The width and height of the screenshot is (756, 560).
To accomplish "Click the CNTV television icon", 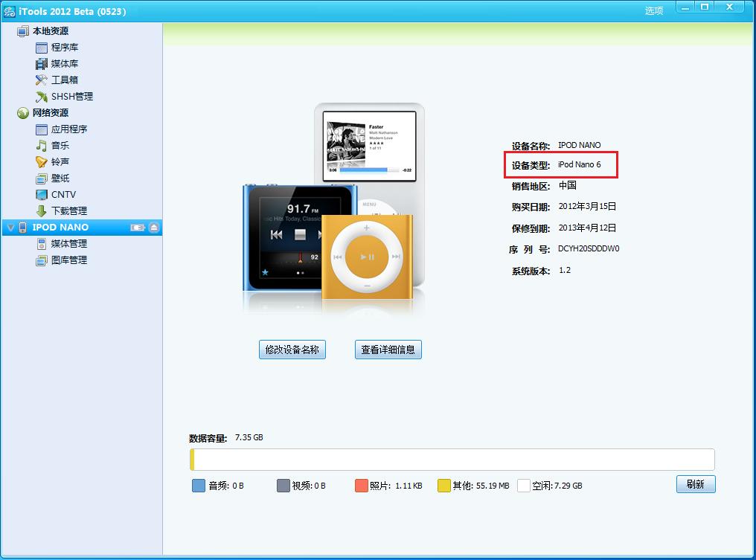I will point(42,195).
